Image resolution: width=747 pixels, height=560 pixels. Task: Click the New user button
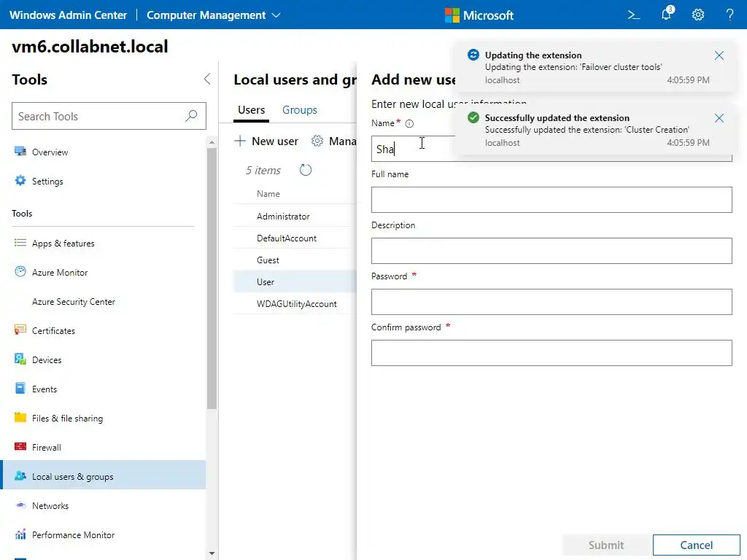point(266,141)
